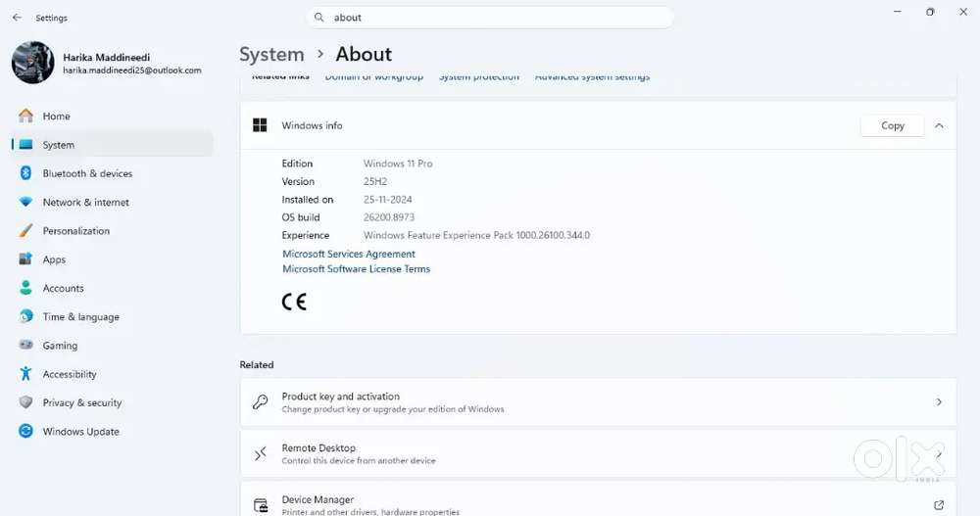980x516 pixels.
Task: Click the Network diamond icon
Action: 25,202
